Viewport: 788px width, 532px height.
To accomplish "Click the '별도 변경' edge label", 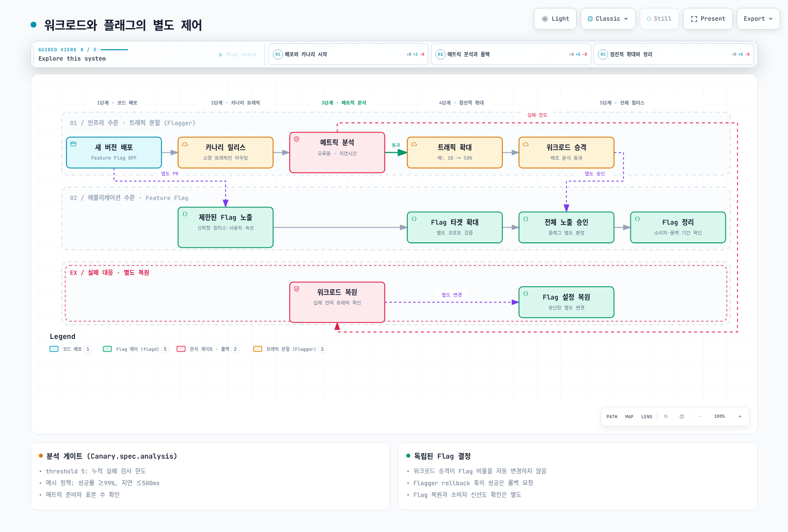I will point(452,295).
